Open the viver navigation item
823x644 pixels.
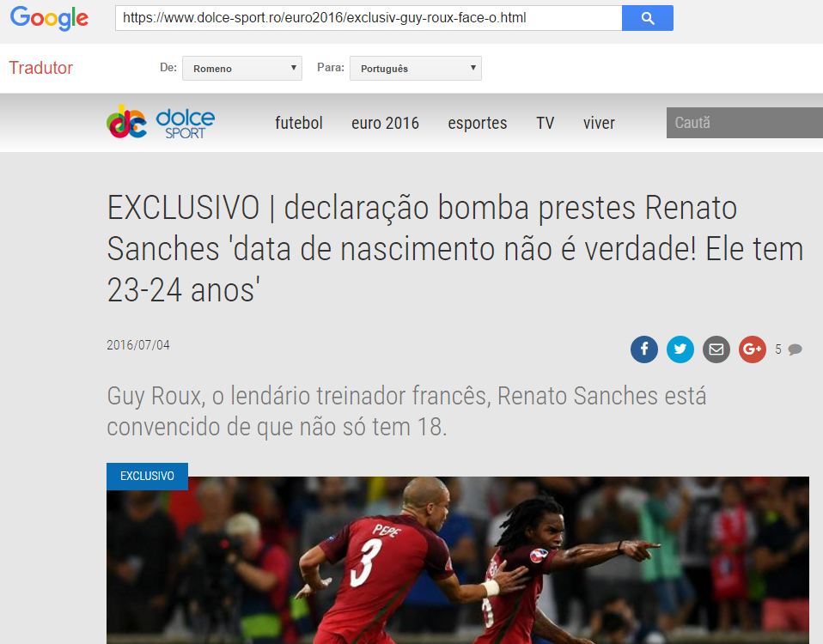click(x=599, y=123)
